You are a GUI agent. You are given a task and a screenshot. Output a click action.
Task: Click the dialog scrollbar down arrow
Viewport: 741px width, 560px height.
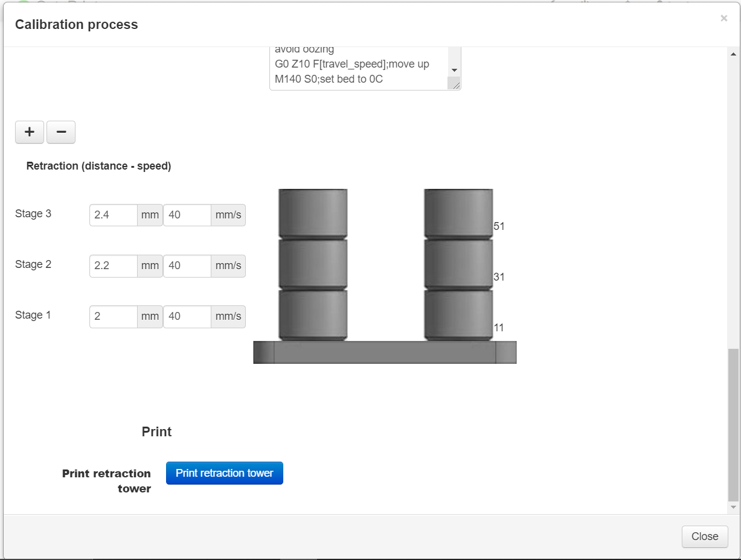(x=733, y=507)
